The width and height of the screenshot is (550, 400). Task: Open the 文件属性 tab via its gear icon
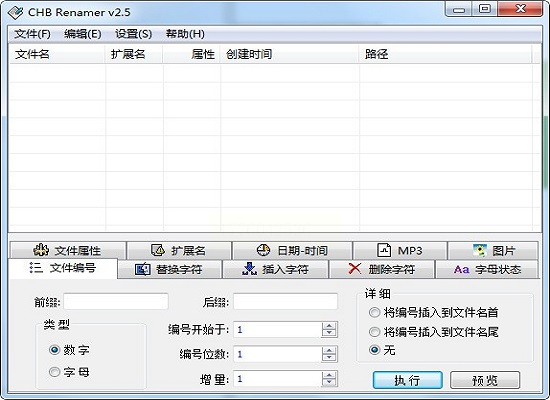coord(41,250)
